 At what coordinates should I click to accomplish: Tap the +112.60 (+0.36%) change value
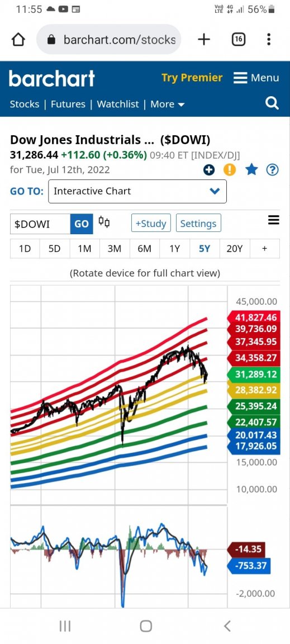pyautogui.click(x=104, y=155)
